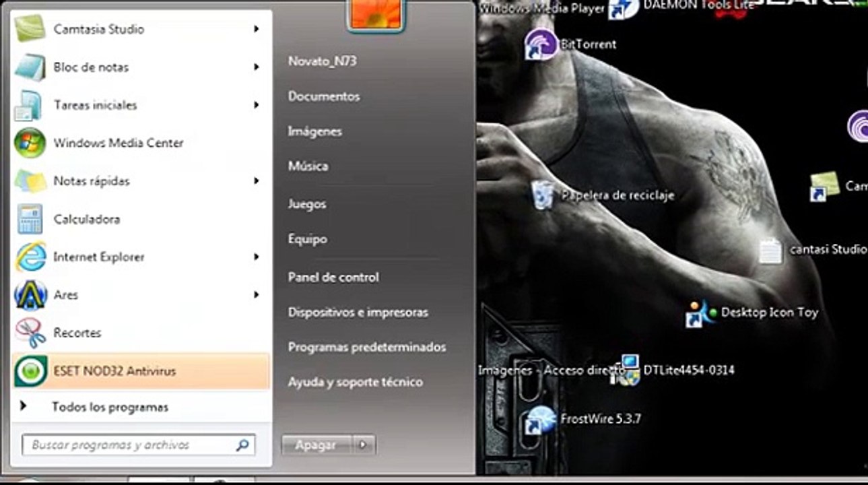Screen dimensions: 868x485
Task: Expand Ares jump list arrow
Action: click(257, 294)
